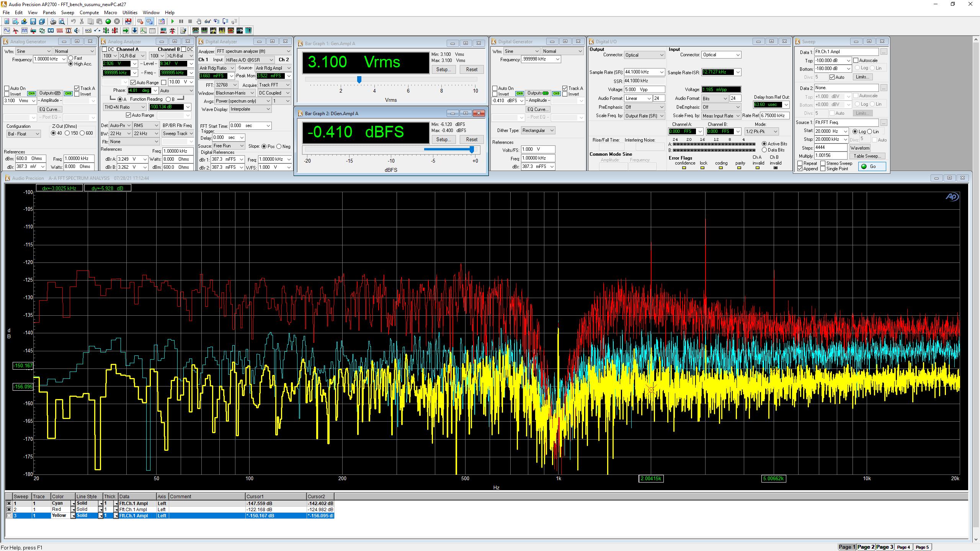
Task: Open the Panels menu
Action: point(49,13)
